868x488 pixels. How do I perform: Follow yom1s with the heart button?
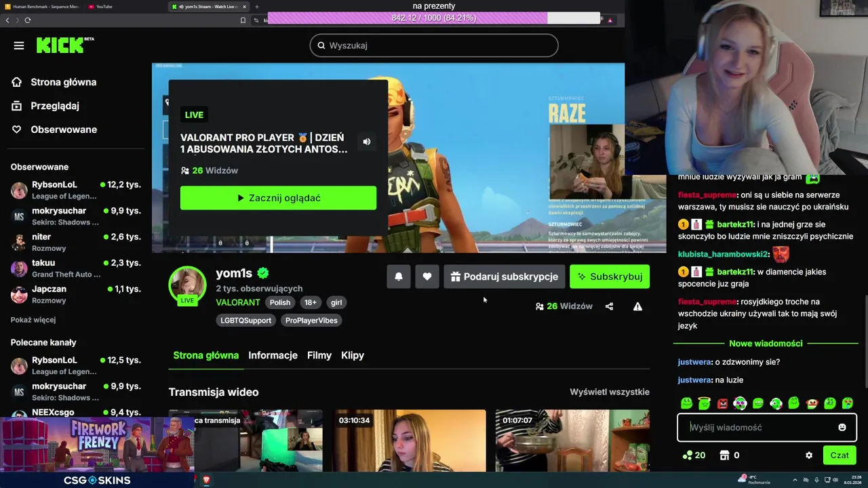(427, 277)
